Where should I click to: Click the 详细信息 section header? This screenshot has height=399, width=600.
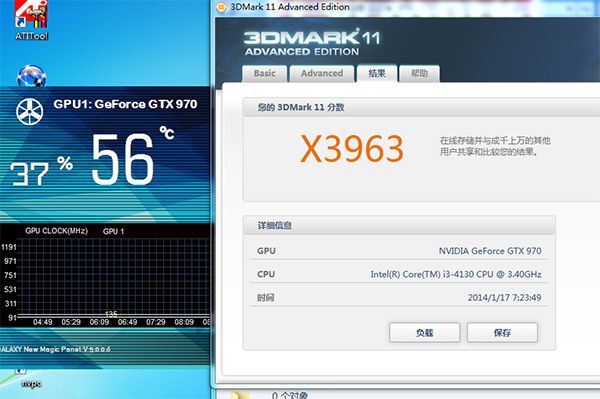(274, 225)
